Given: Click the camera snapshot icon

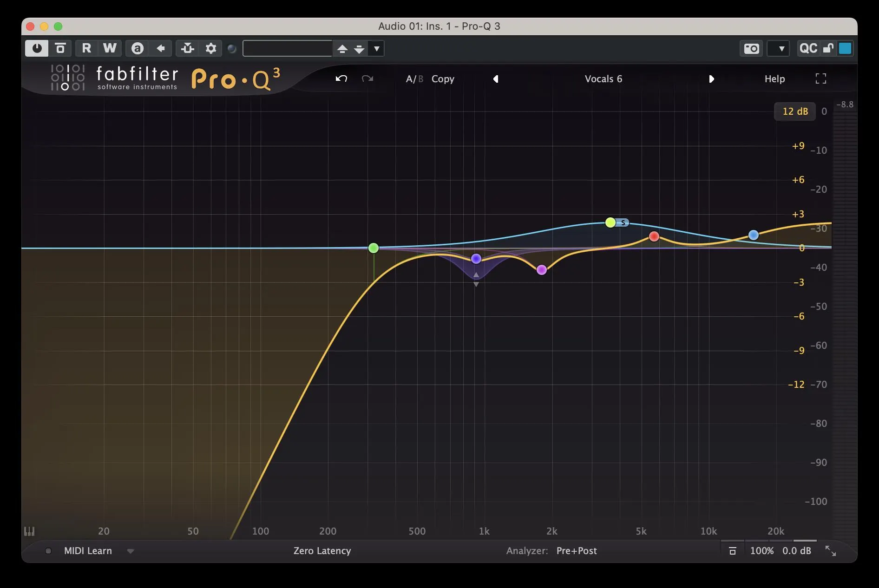Looking at the screenshot, I should [751, 48].
